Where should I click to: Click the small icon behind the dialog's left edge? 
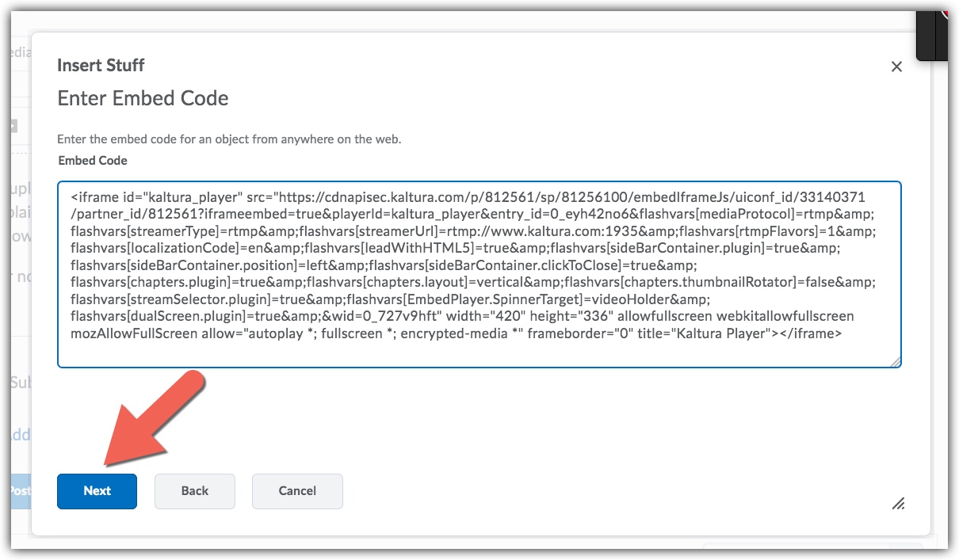13,126
